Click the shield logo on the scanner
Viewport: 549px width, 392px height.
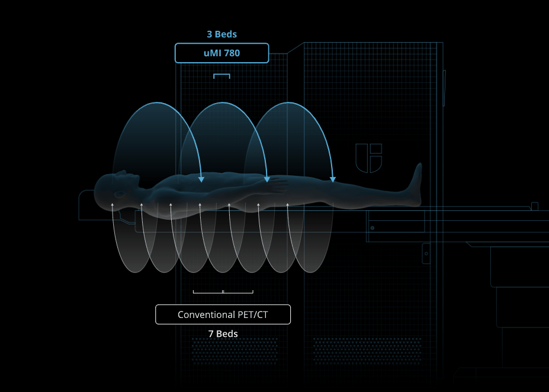tap(369, 158)
